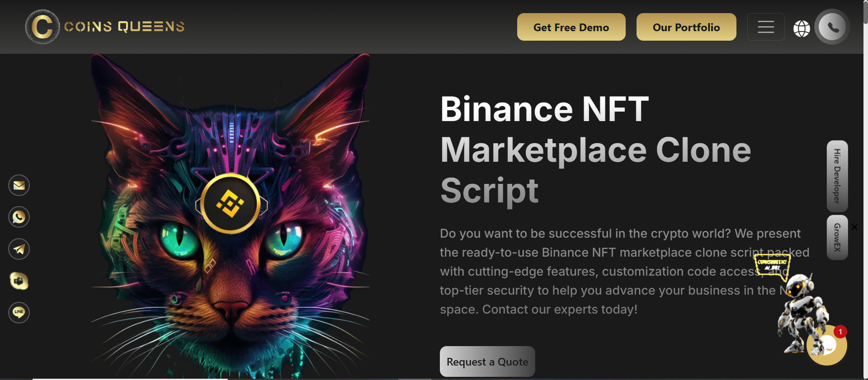Open Telegram via the sidebar icon

19,249
